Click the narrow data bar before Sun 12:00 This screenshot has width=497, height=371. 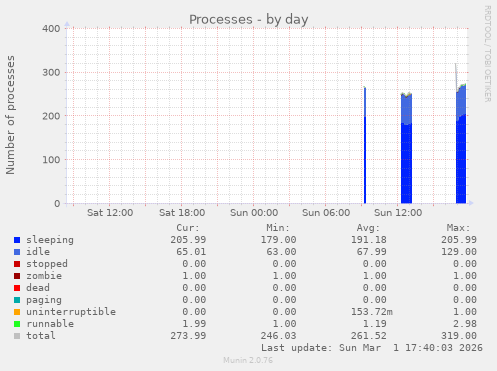tap(365, 145)
